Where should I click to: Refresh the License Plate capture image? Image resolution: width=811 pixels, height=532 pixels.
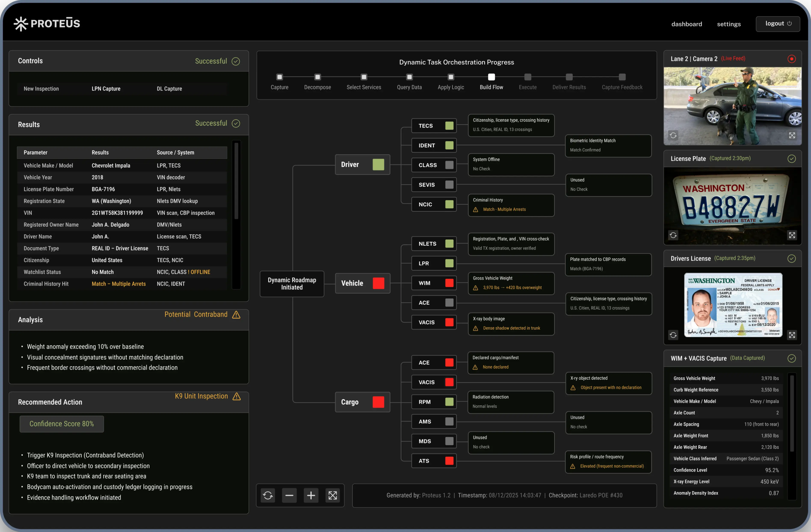pos(673,235)
